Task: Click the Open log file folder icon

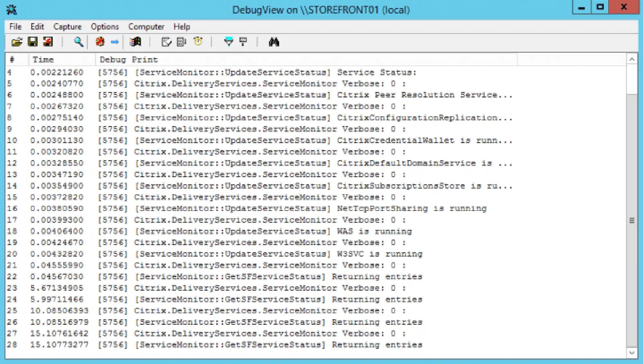Action: pyautogui.click(x=17, y=42)
